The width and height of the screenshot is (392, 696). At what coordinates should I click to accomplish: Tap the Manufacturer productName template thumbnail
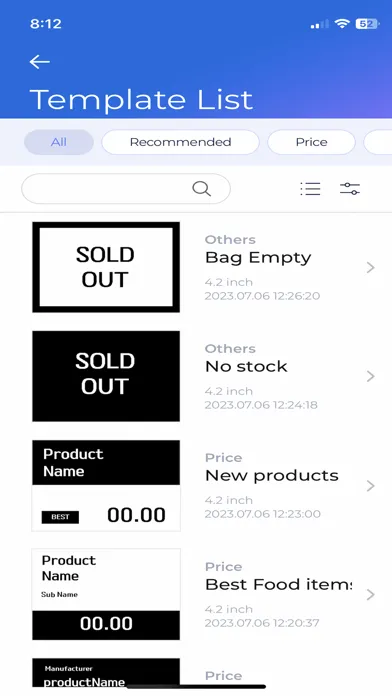click(106, 673)
